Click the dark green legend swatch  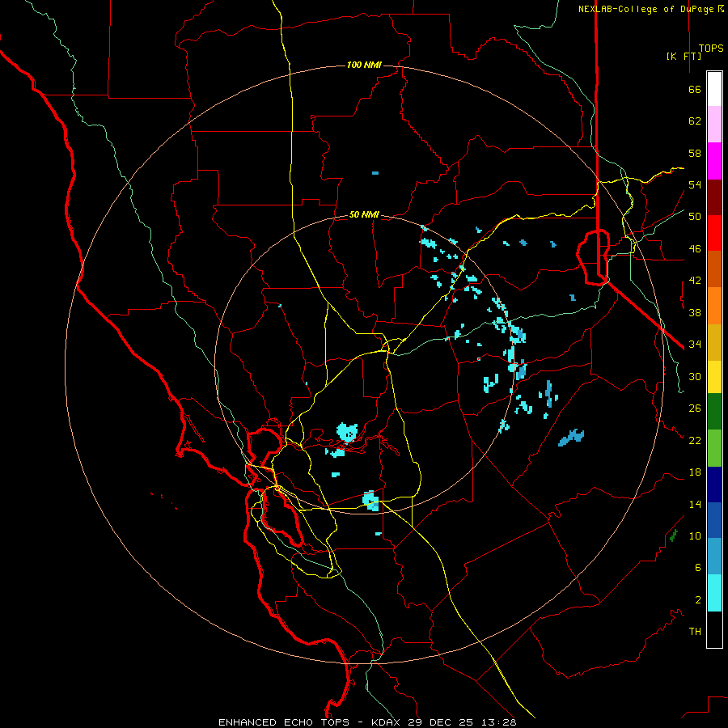714,412
